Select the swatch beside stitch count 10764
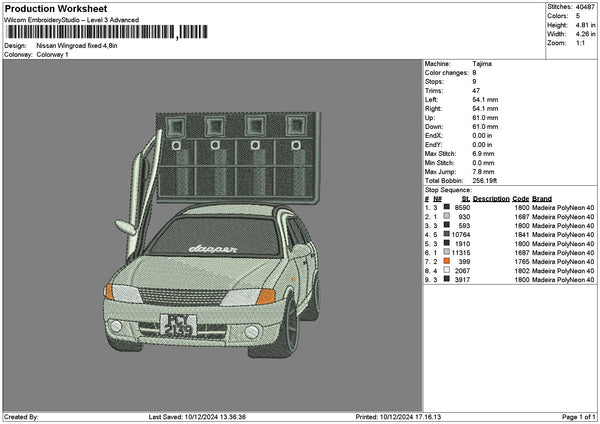This screenshot has width=600, height=424. pyautogui.click(x=446, y=234)
